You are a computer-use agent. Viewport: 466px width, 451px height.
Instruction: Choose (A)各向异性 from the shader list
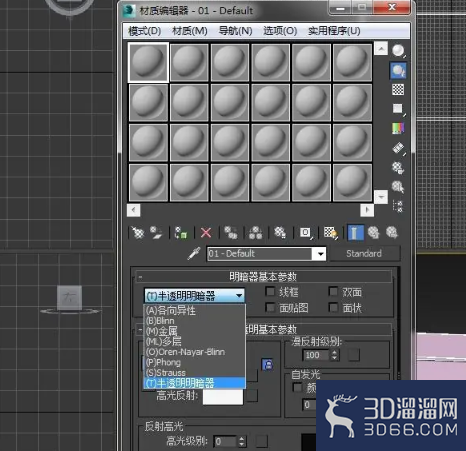click(194, 311)
